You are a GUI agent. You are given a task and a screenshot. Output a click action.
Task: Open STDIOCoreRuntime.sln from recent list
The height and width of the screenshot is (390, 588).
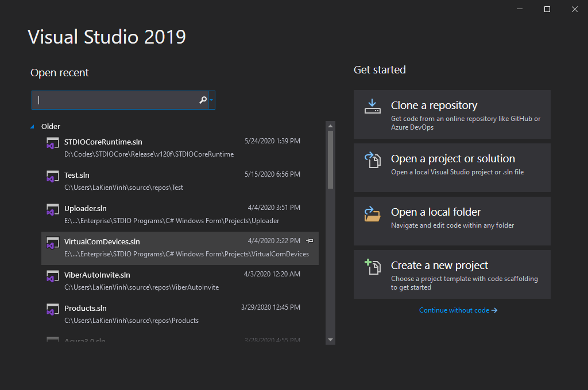pos(180,149)
